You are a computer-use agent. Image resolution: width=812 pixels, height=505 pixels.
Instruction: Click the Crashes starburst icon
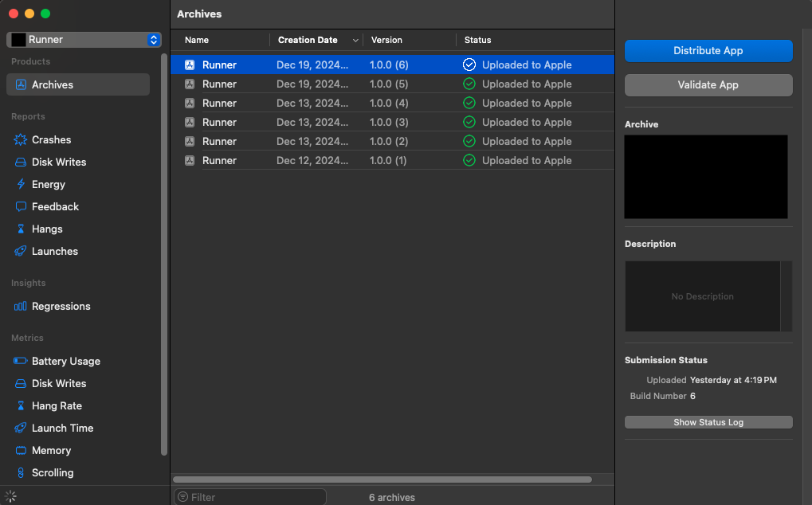21,139
